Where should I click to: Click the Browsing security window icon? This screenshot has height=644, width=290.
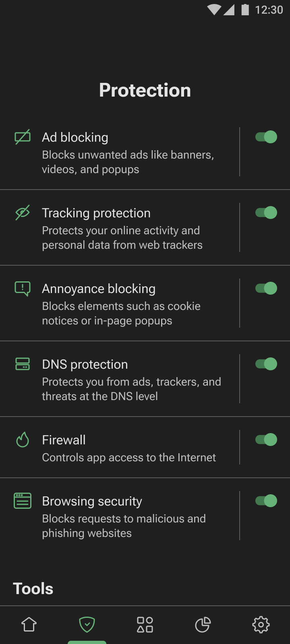click(x=23, y=501)
